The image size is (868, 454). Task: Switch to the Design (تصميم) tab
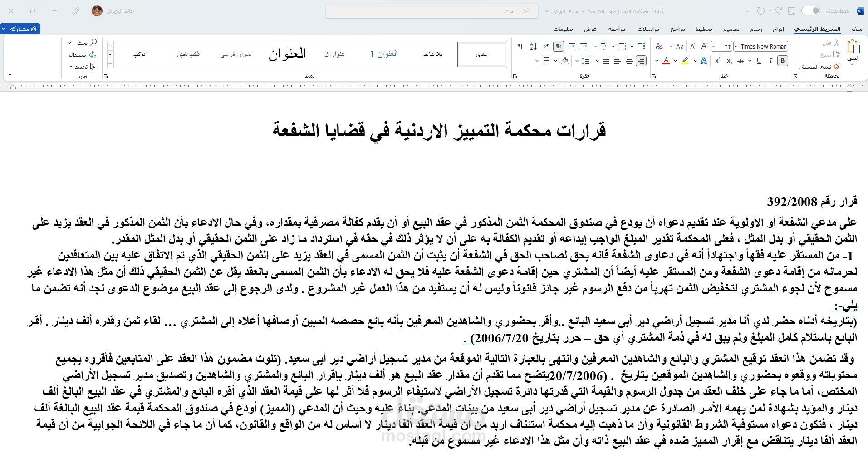731,29
